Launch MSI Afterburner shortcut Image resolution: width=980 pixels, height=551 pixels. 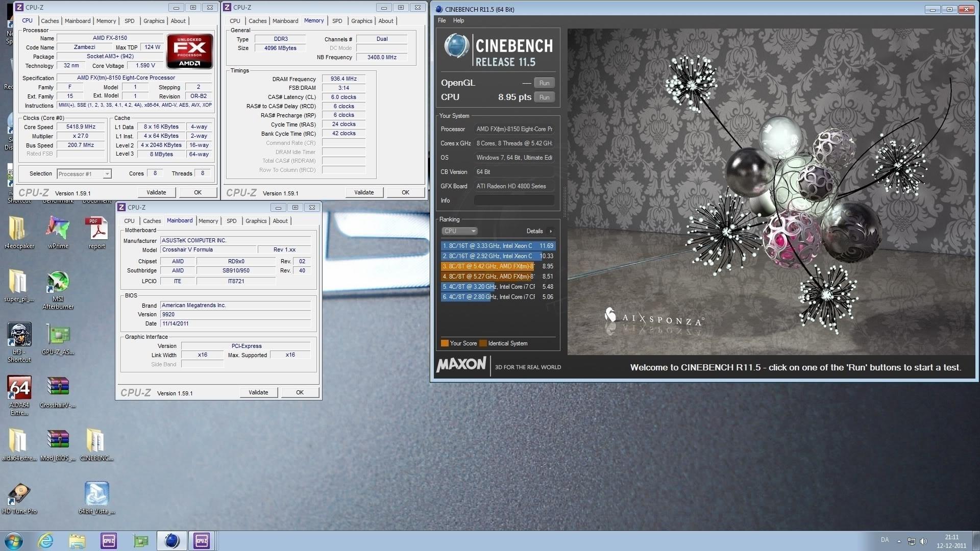[x=58, y=290]
